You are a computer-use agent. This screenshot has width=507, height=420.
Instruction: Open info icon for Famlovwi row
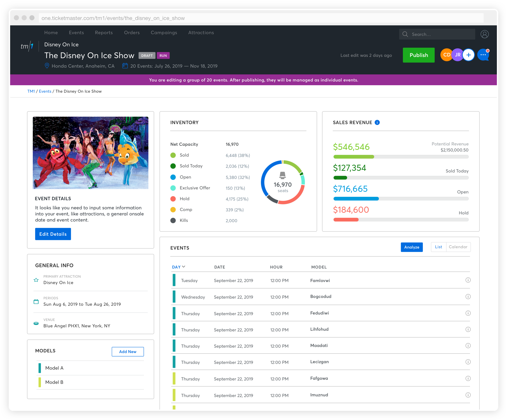click(x=468, y=280)
